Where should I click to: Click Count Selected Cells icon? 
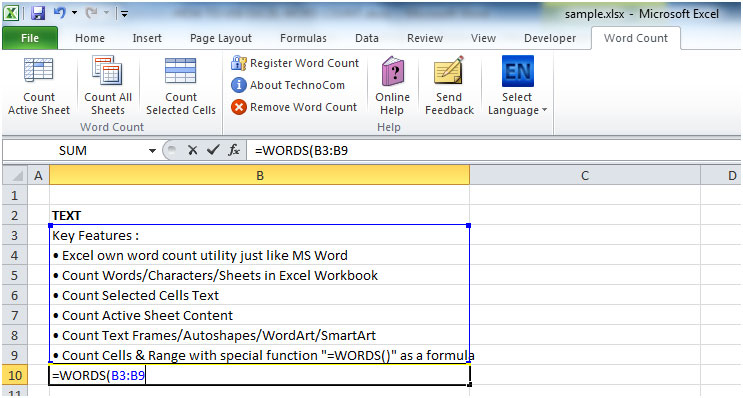point(181,71)
